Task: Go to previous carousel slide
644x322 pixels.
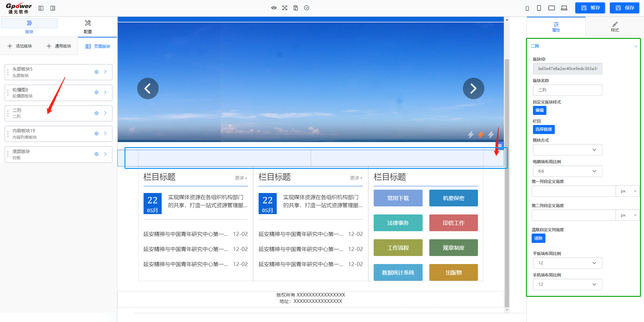Action: pos(148,88)
